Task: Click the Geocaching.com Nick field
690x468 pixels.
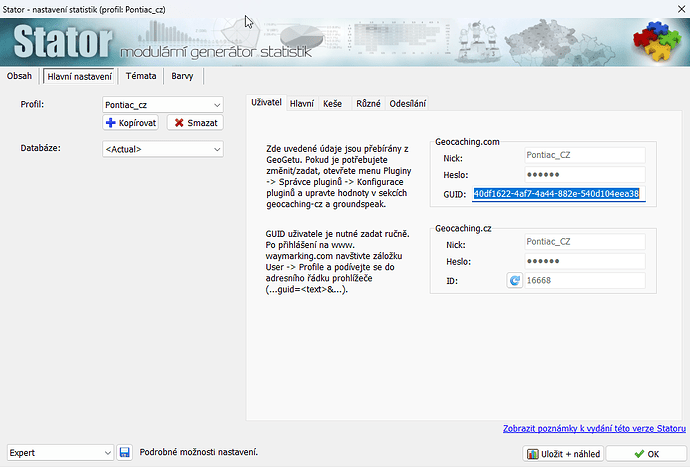Action: [585, 155]
